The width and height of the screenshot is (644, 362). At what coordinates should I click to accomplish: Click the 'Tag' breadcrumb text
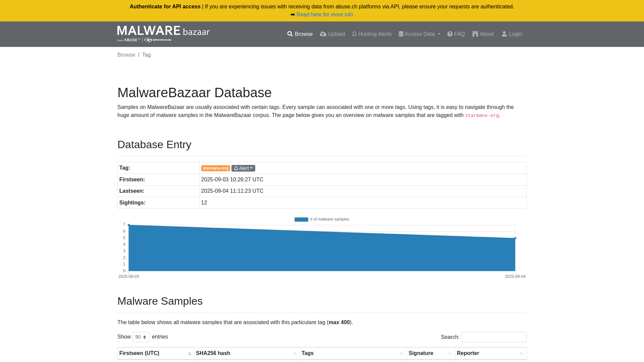tap(146, 55)
